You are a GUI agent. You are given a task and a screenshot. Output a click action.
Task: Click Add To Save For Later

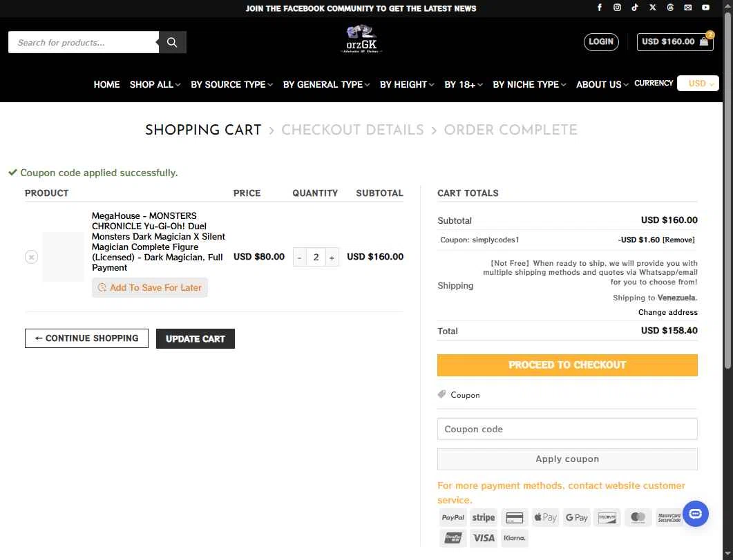pos(150,288)
